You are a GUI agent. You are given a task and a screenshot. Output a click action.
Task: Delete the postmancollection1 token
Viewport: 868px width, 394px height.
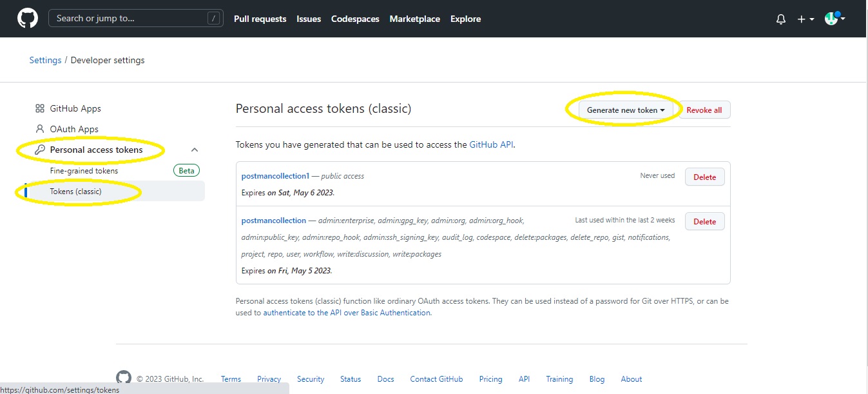point(704,177)
